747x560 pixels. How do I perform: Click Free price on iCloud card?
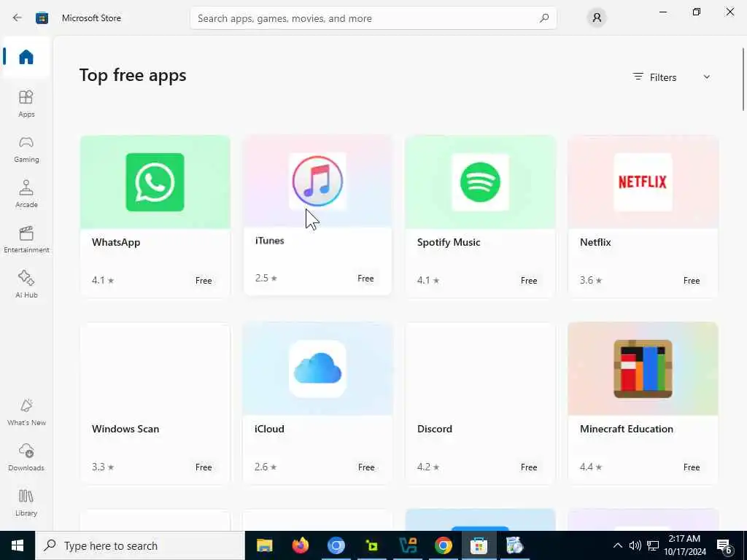click(366, 467)
